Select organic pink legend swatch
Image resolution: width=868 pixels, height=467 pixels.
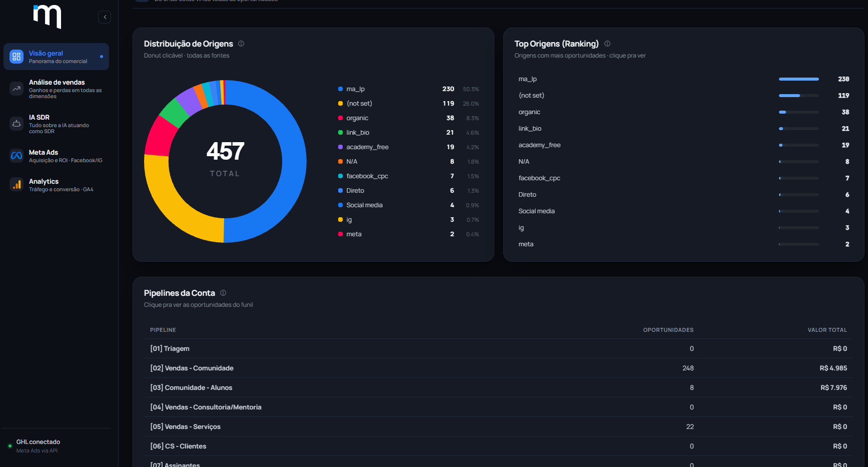tap(340, 118)
